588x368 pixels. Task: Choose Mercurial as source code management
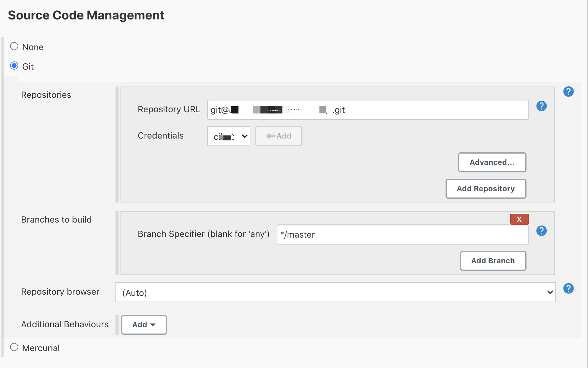[x=14, y=347]
